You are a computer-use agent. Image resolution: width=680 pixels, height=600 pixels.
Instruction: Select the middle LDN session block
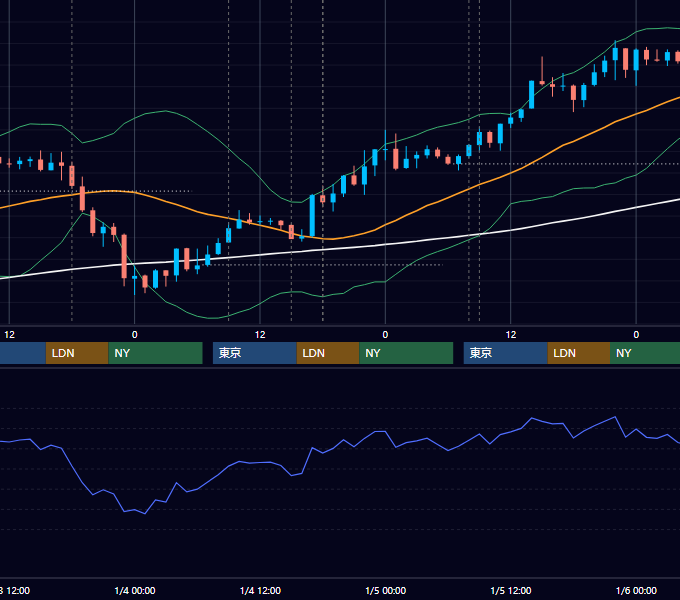pyautogui.click(x=328, y=353)
